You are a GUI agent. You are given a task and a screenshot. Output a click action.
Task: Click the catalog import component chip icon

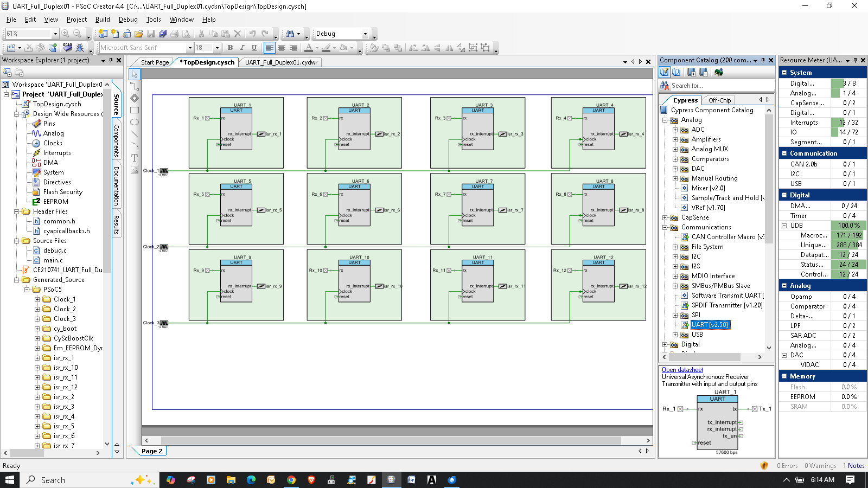pos(719,72)
